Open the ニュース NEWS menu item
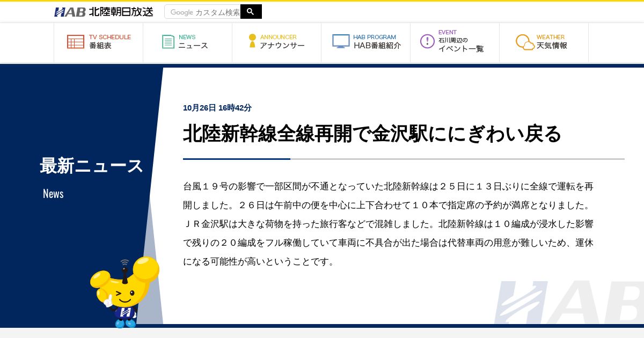Screen dimensions: 644x338 point(188,42)
